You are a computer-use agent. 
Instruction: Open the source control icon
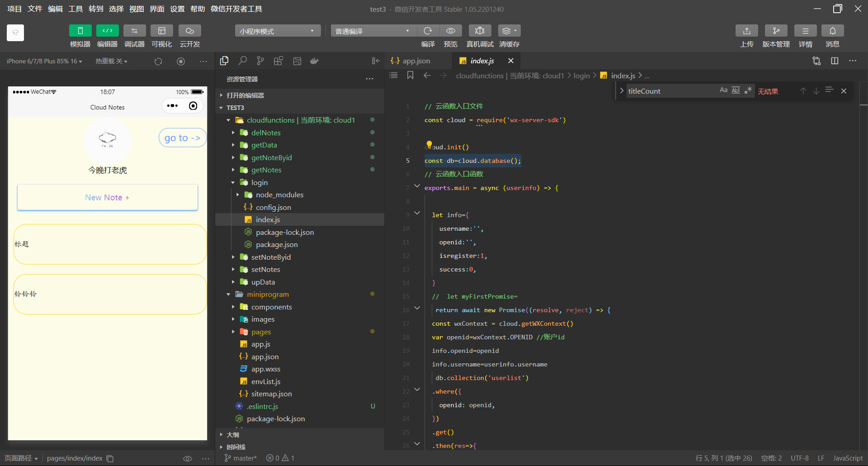coord(260,61)
